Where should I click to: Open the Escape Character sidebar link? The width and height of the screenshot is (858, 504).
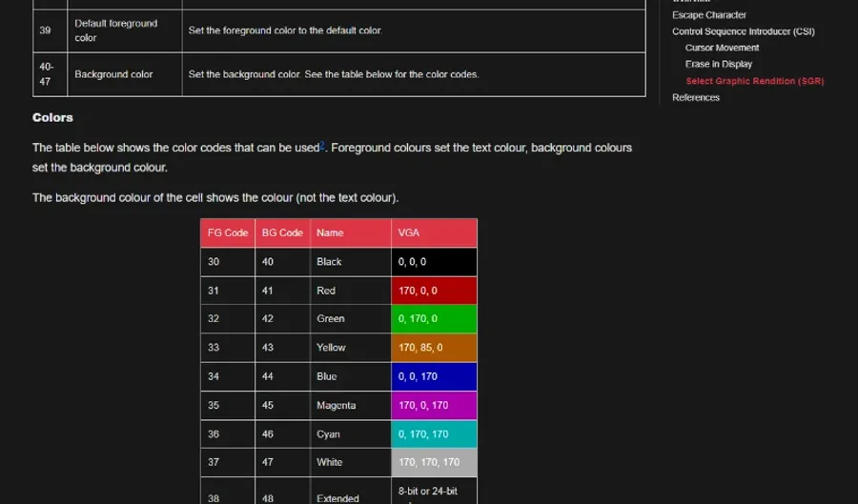point(708,15)
